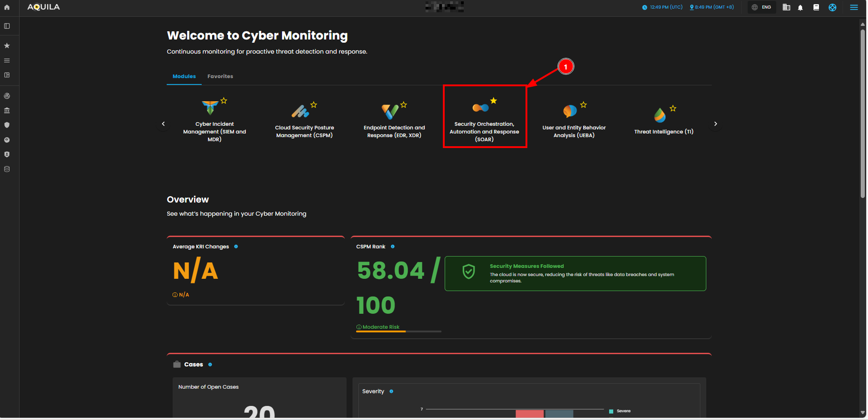Click the radar icon in left sidebar
The image size is (868, 420).
[7, 96]
